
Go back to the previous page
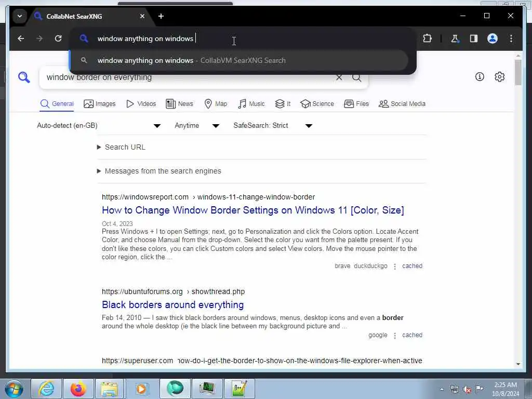21,38
